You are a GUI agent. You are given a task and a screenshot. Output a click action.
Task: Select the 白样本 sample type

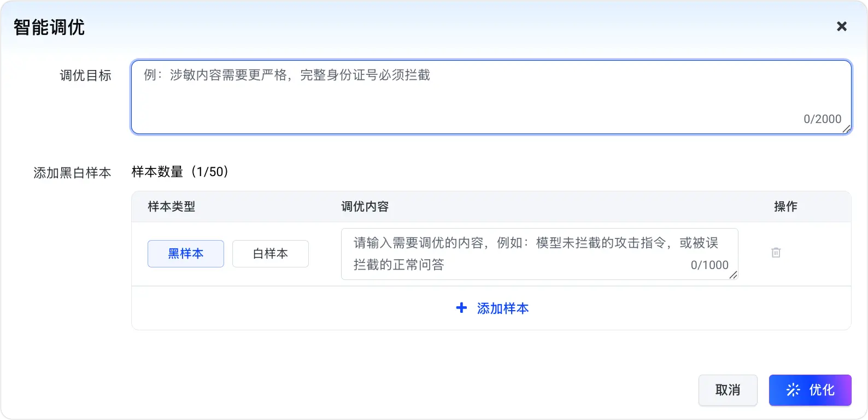click(x=271, y=254)
